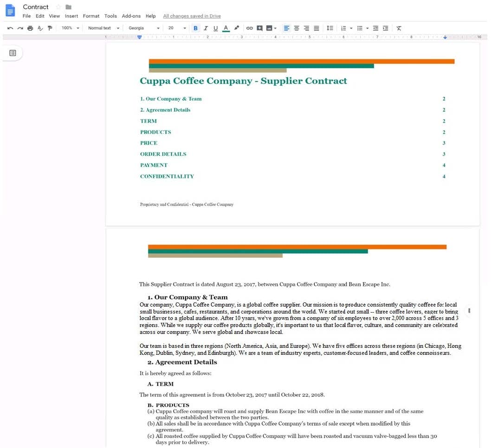The height and width of the screenshot is (448, 492).
Task: Select the Paint format roller icon
Action: click(50, 28)
